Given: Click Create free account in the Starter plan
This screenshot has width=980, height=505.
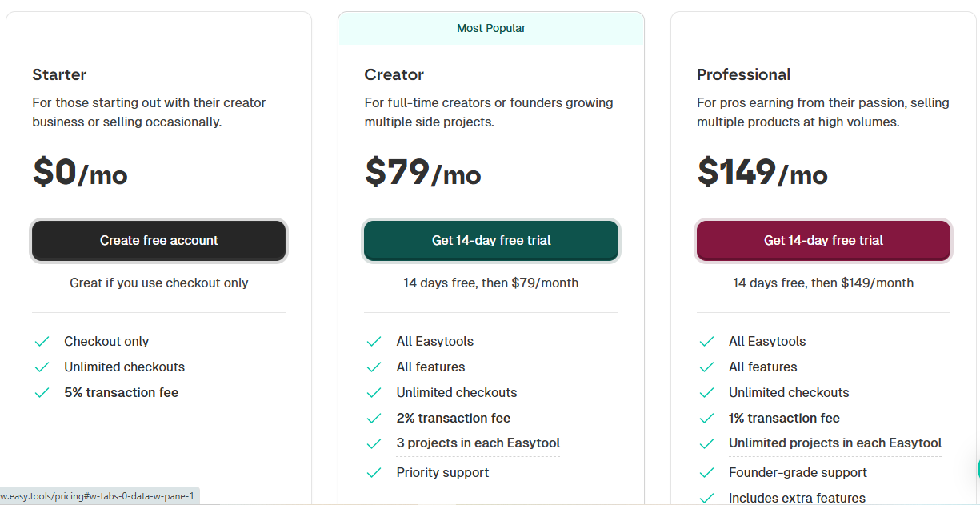Looking at the screenshot, I should [158, 240].
